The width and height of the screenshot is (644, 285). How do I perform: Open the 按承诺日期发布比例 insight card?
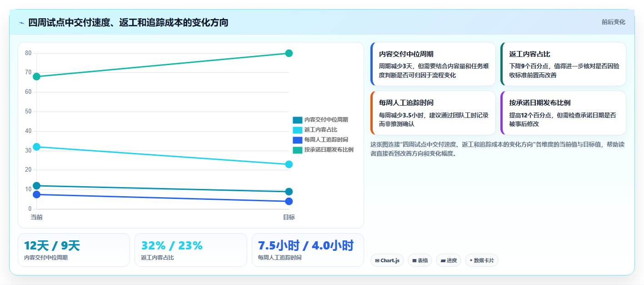[563, 113]
